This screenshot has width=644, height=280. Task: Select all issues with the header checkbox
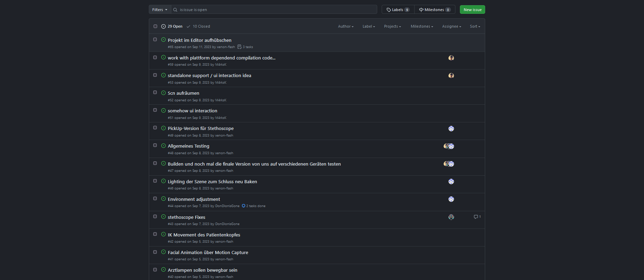(x=155, y=26)
